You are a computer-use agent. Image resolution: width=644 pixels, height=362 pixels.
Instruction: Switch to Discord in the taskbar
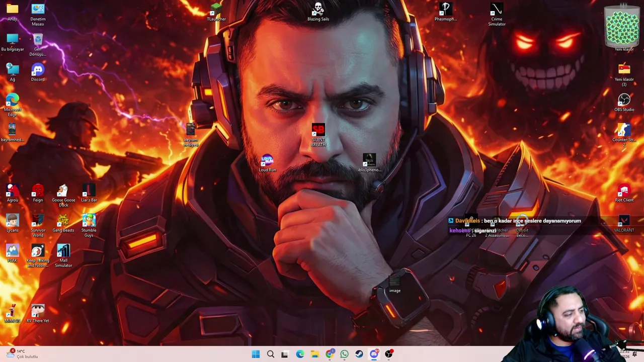pyautogui.click(x=374, y=354)
